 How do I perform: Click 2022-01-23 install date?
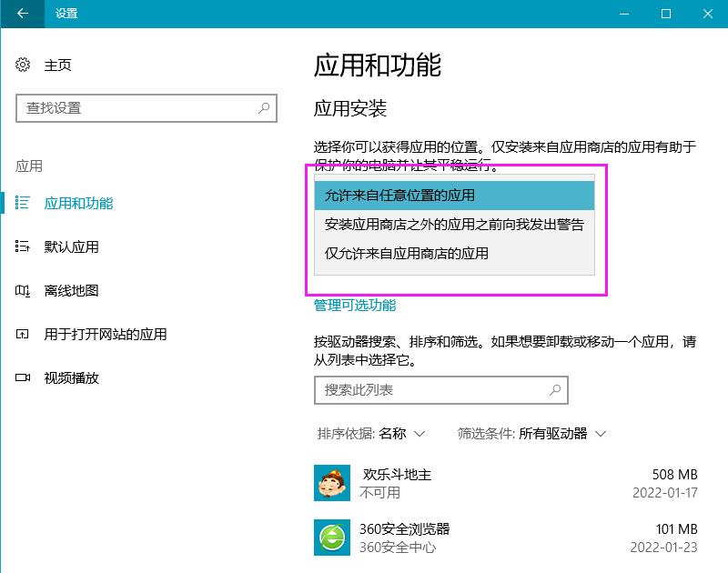tap(663, 547)
